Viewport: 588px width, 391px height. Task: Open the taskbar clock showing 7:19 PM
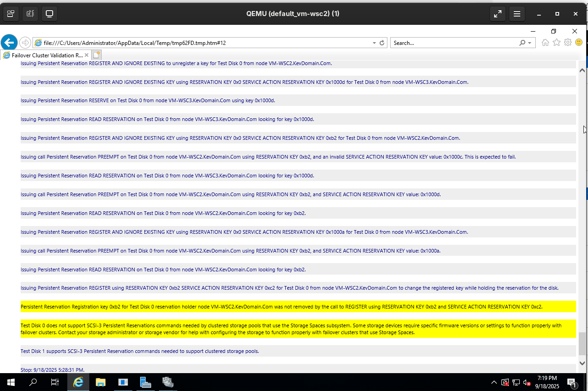coord(547,382)
